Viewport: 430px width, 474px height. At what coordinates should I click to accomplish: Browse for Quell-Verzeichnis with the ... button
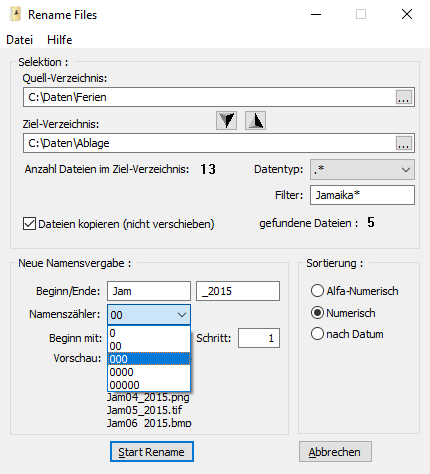click(x=404, y=97)
